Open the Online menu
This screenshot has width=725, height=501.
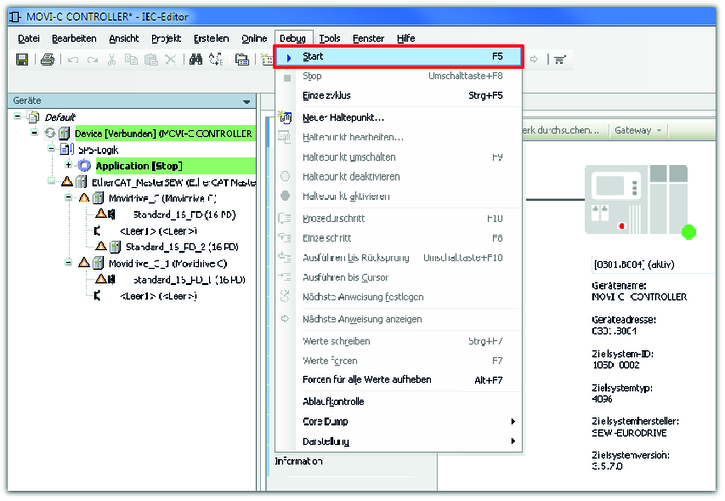coord(254,38)
